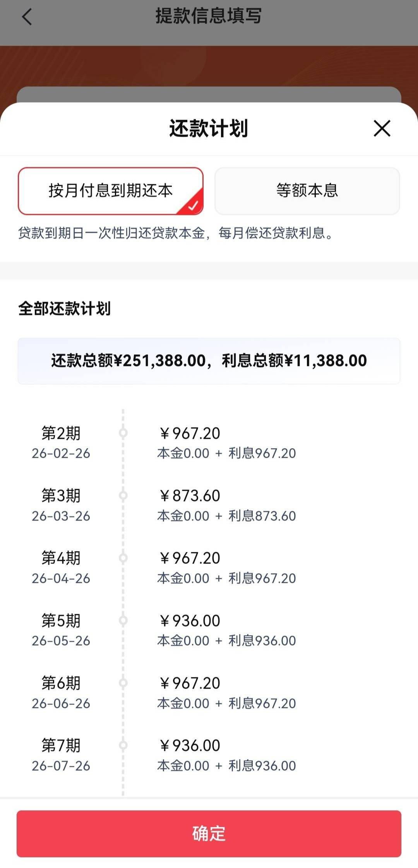Tap the timeline marker for 第5期
The width and height of the screenshot is (418, 868).
(x=123, y=620)
